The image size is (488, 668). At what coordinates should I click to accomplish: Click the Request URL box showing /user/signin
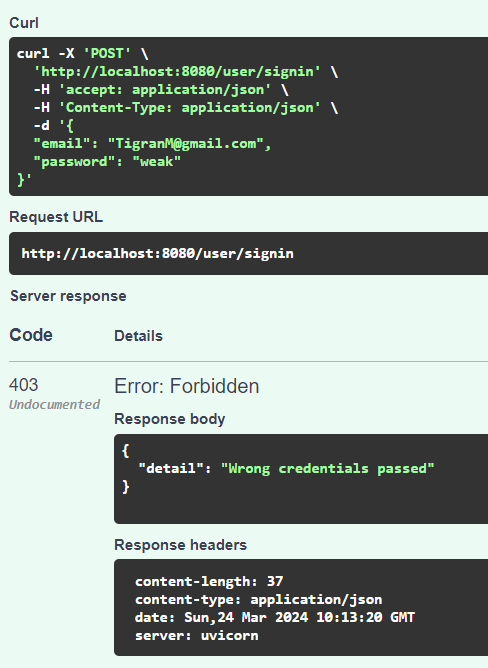pos(248,253)
